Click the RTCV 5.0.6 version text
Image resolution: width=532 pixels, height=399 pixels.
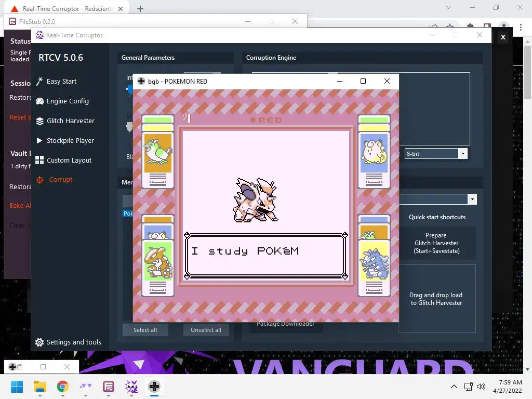pyautogui.click(x=61, y=58)
